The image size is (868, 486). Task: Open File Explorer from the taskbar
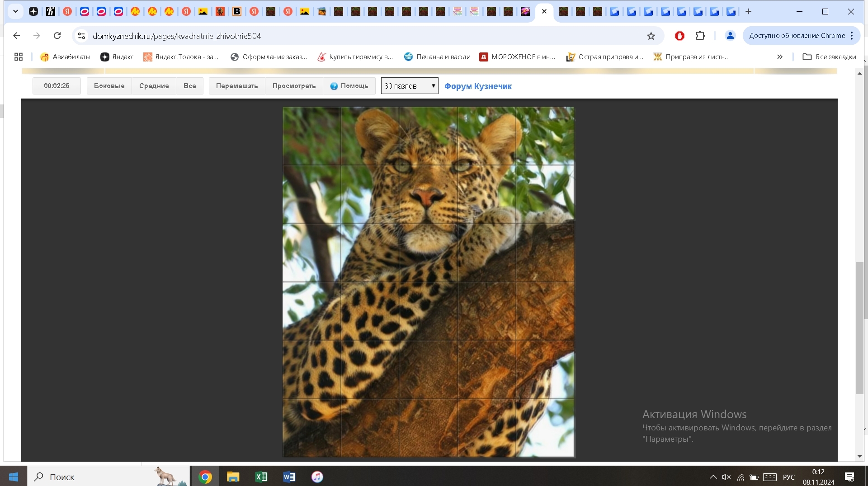click(x=233, y=477)
